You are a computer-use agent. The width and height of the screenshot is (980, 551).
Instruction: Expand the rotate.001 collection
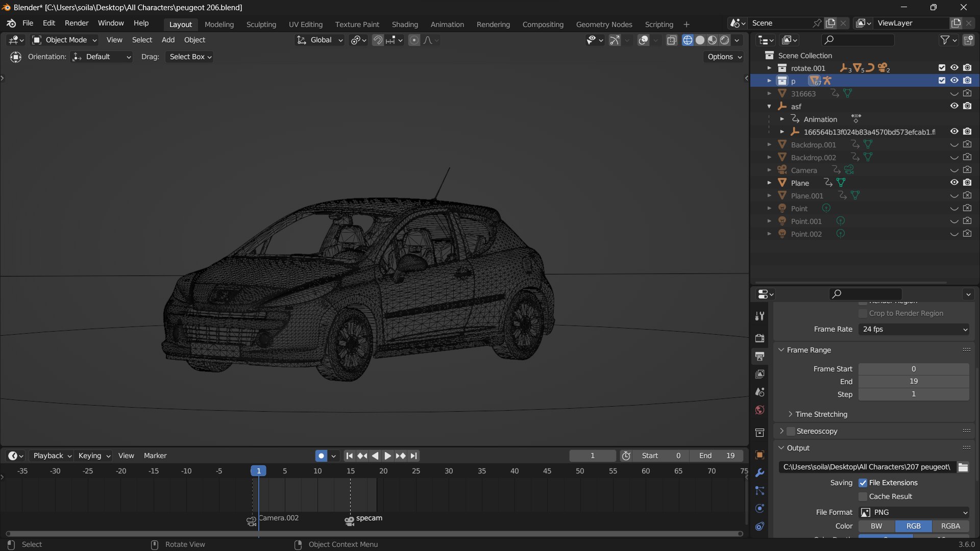(769, 68)
